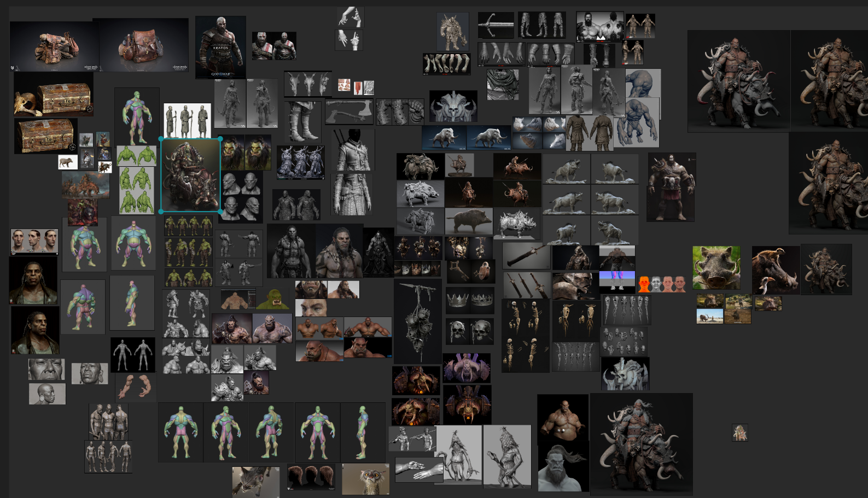Click the gray padded long coat sculpt
The width and height of the screenshot is (868, 498).
point(352,194)
